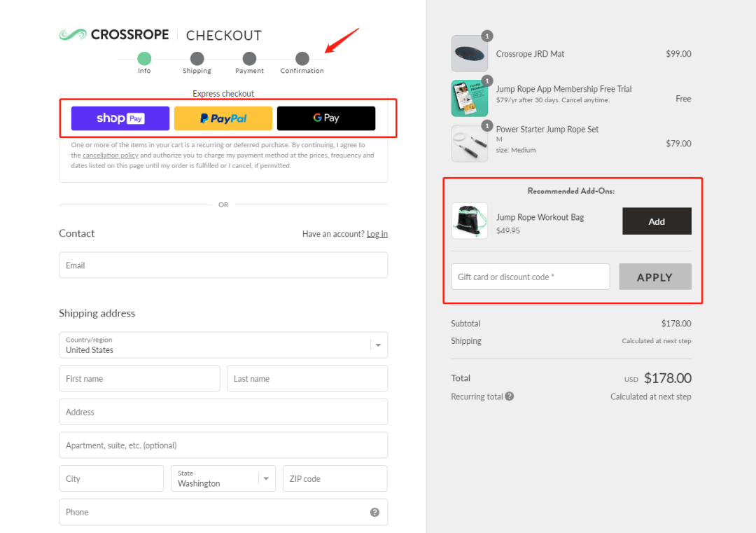Screen dimensions: 756x533
Task: View the Power Starter Jump Rope Set thumbnail
Action: click(469, 144)
